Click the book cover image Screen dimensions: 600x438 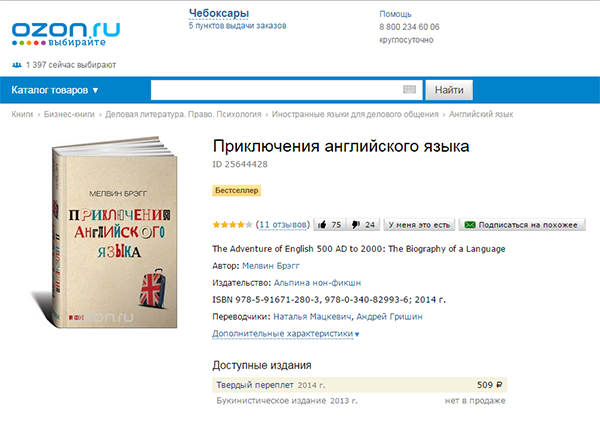[111, 232]
